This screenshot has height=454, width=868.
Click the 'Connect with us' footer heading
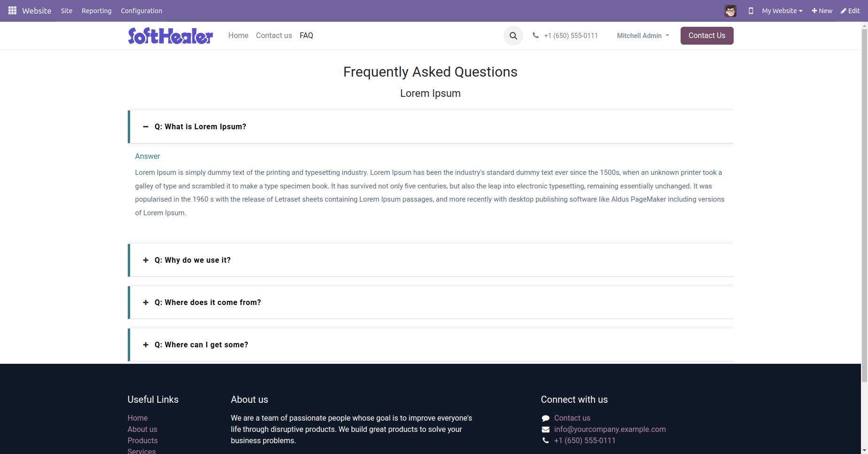[x=574, y=400]
